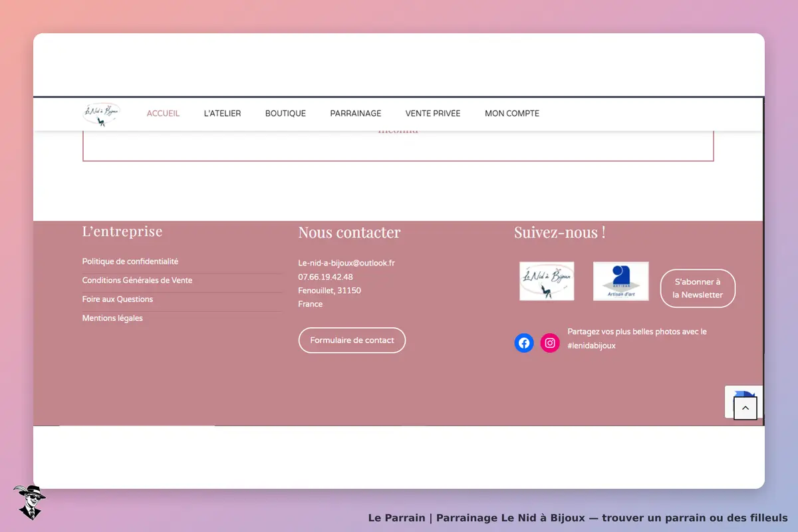This screenshot has width=798, height=532.
Task: Click the scroll-to-top arrow button
Action: point(745,408)
